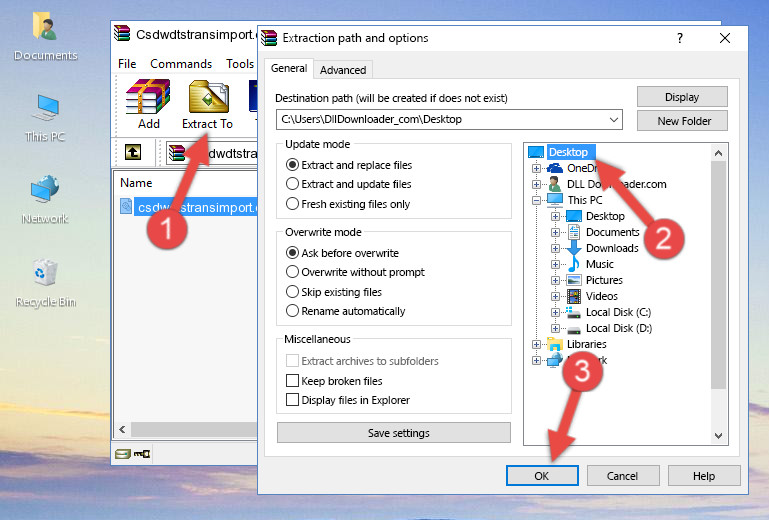Click the folder tree scrollbar down arrow
This screenshot has height=520, width=769.
(x=718, y=436)
